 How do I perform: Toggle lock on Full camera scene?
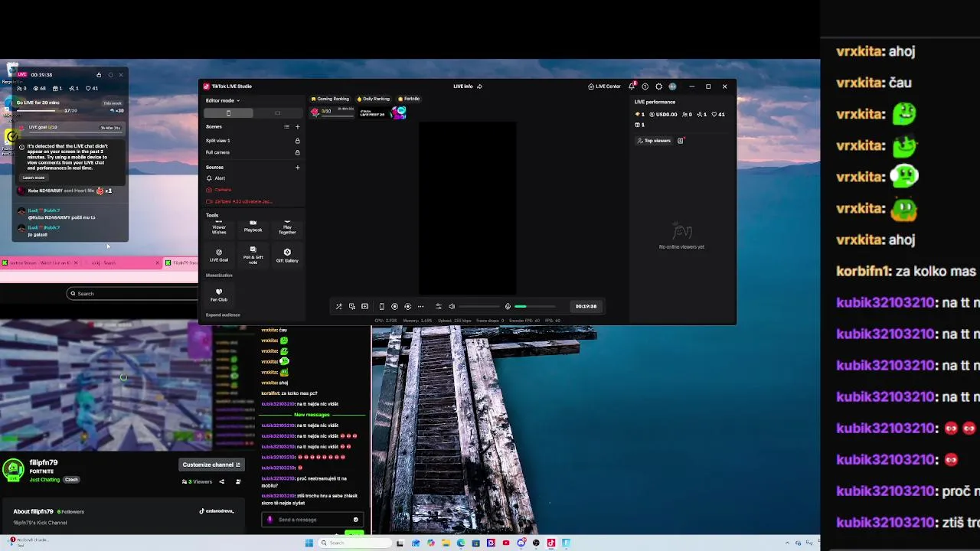(298, 152)
